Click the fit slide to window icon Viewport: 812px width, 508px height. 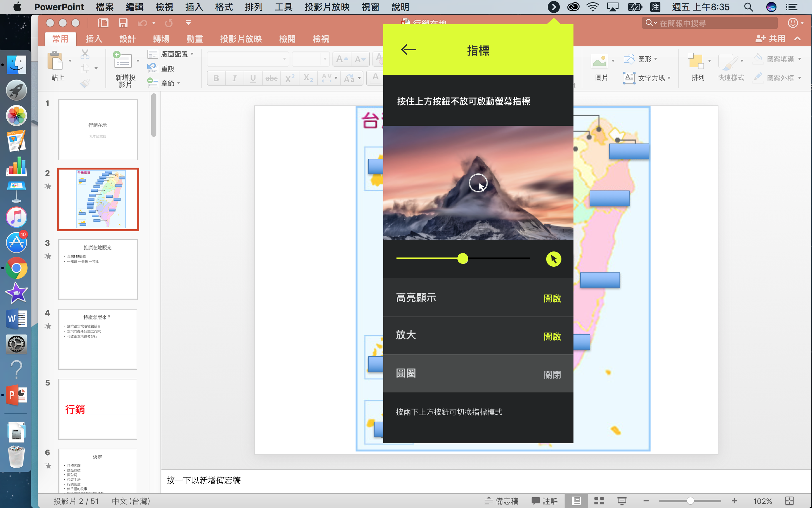pos(789,501)
